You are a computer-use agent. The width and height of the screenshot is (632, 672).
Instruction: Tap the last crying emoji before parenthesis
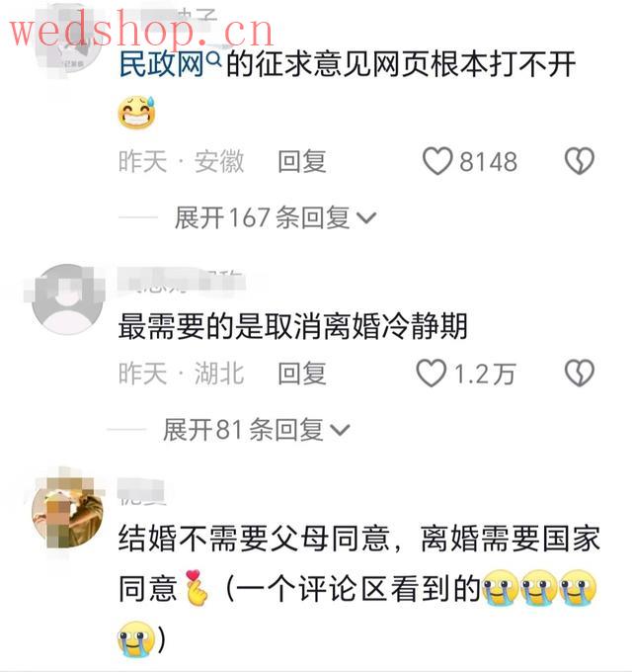[135, 638]
